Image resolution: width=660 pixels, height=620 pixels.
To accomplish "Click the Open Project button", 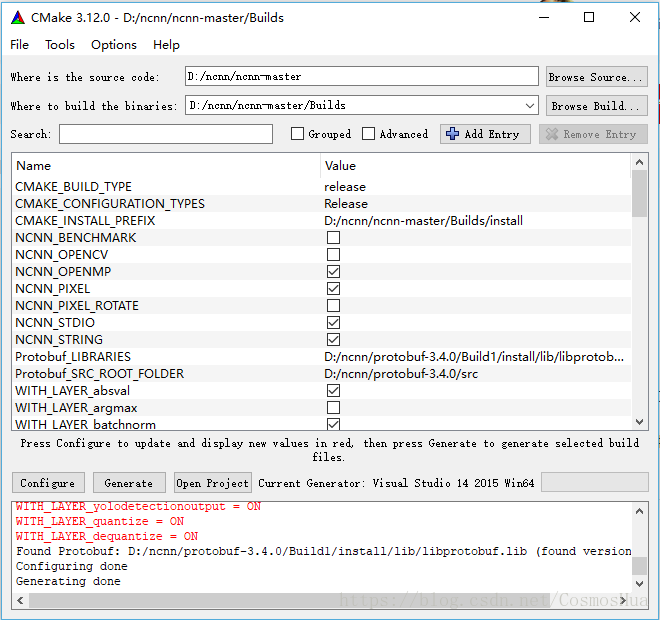I will pos(213,483).
